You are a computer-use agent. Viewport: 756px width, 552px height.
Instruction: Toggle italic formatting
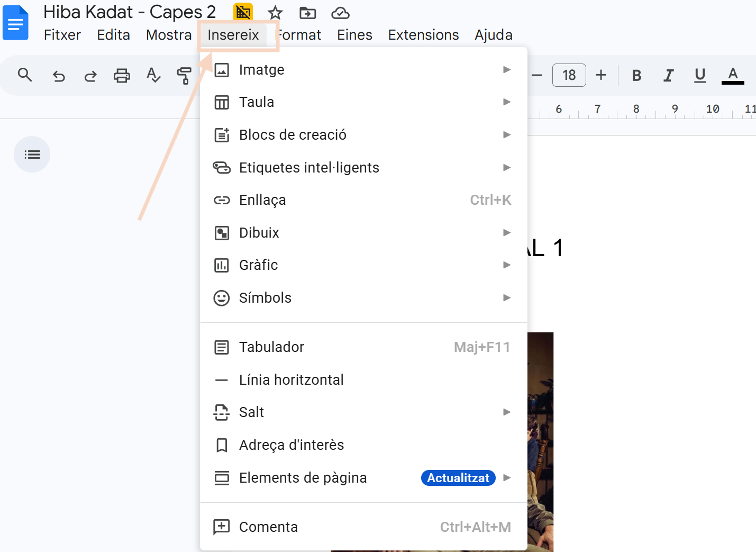(x=669, y=76)
